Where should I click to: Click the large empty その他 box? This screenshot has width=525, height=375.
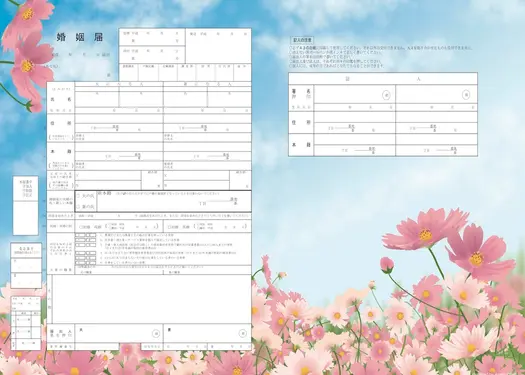(x=152, y=299)
